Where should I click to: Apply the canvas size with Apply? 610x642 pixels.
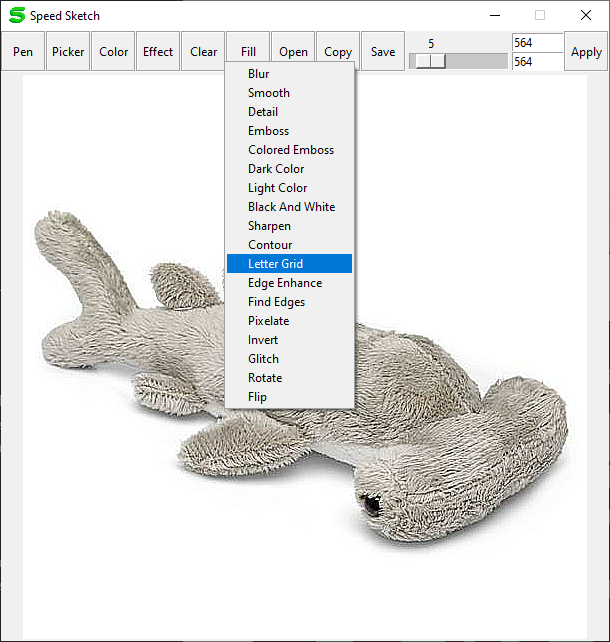click(586, 52)
